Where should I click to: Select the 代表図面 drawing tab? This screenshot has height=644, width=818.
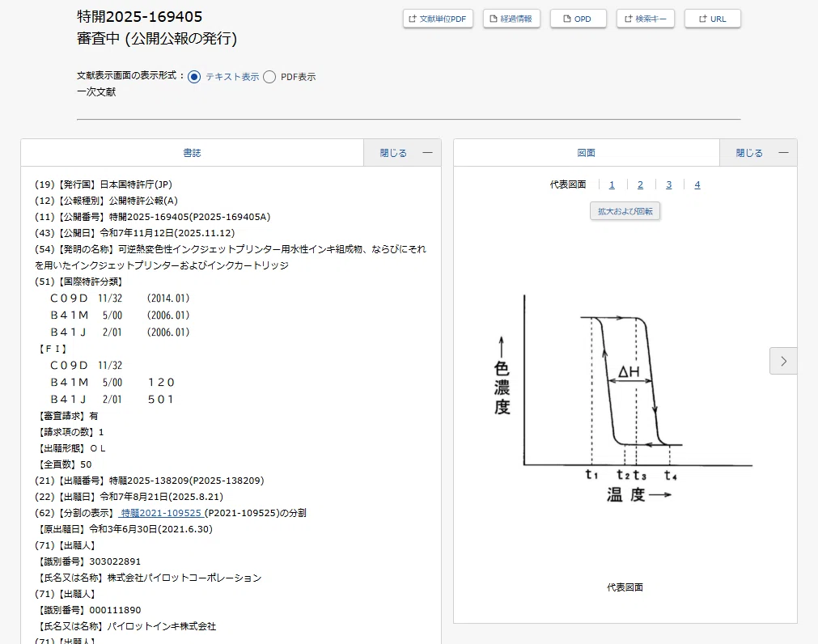click(x=568, y=184)
